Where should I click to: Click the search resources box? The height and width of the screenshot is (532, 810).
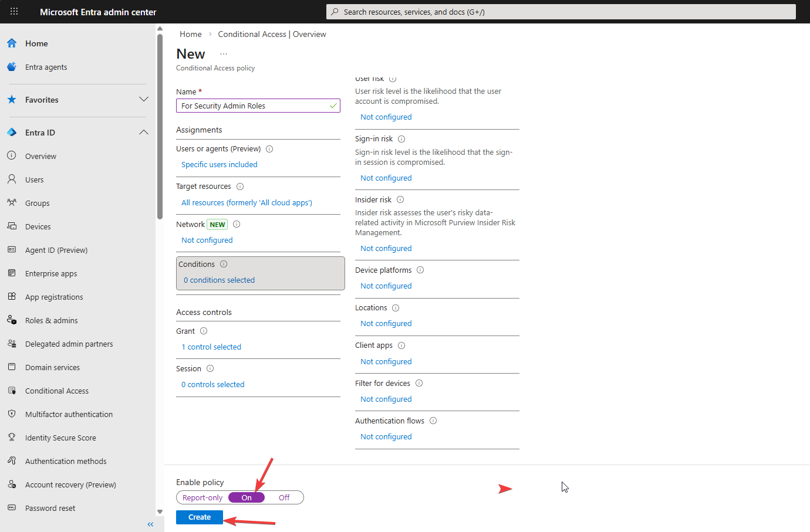[561, 12]
